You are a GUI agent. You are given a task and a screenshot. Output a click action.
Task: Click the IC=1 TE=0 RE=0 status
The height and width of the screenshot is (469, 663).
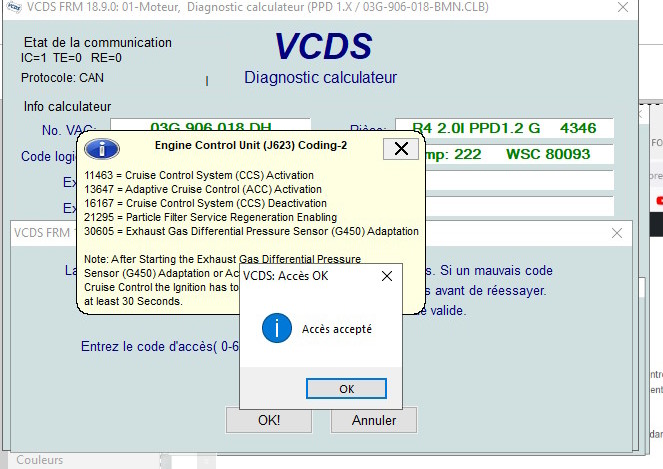click(71, 58)
